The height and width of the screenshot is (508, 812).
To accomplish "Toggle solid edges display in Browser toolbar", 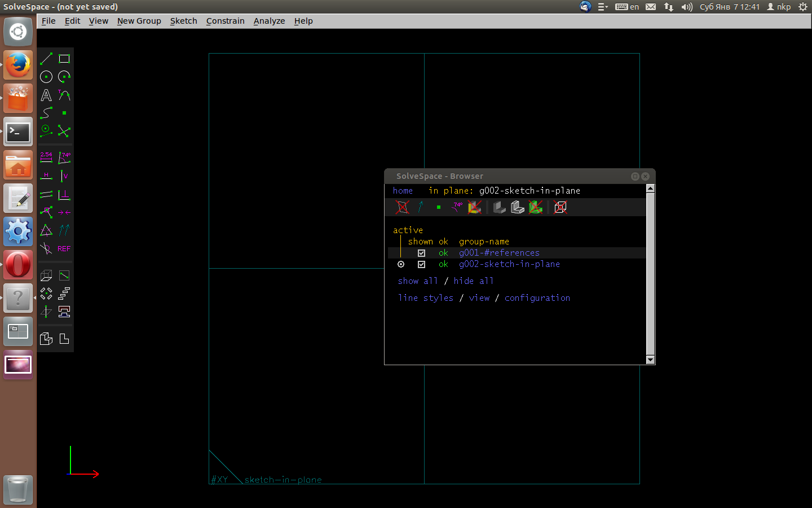I will 518,207.
